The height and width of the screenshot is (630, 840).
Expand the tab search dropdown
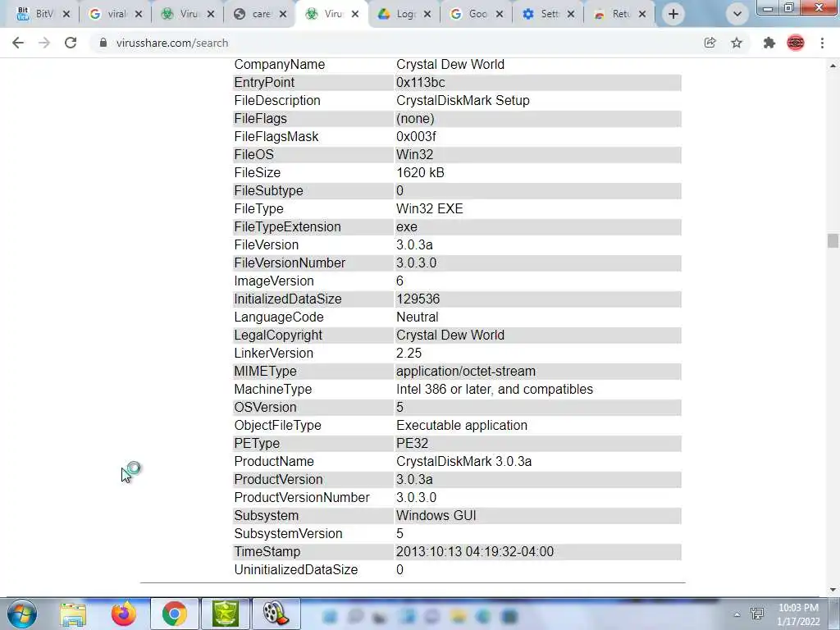(737, 14)
